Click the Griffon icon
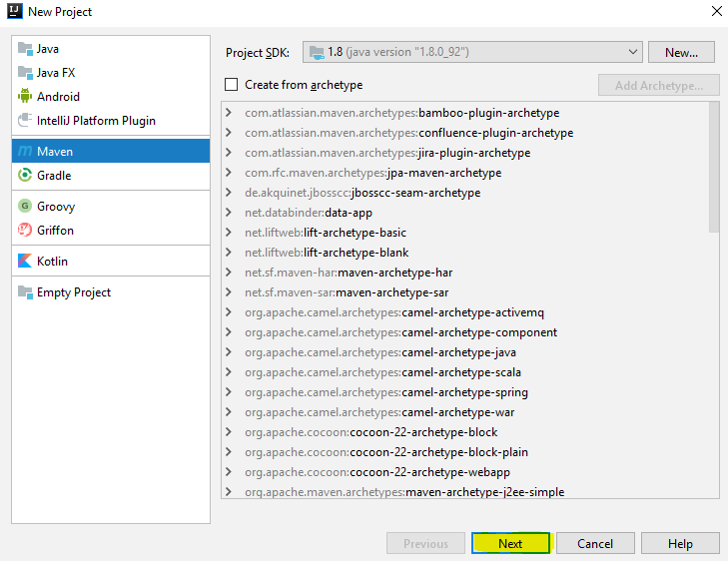The image size is (728, 561). click(x=25, y=230)
